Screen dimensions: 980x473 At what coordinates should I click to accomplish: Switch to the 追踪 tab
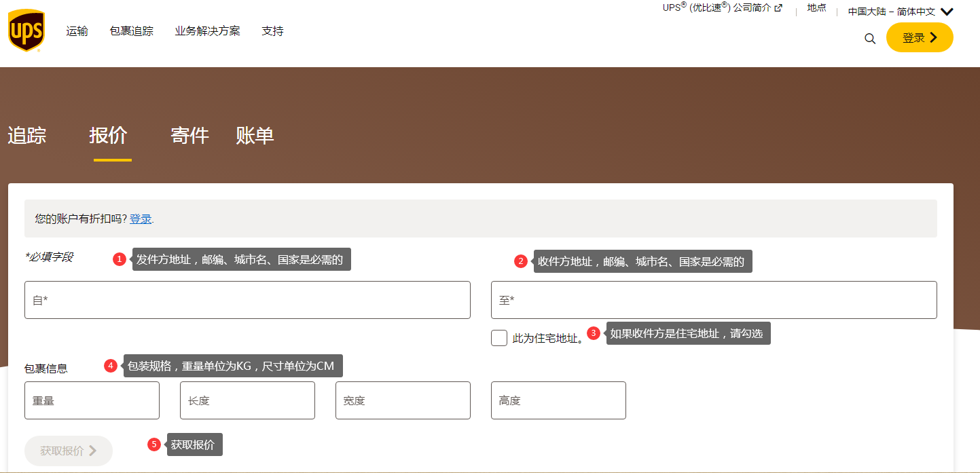coord(27,136)
